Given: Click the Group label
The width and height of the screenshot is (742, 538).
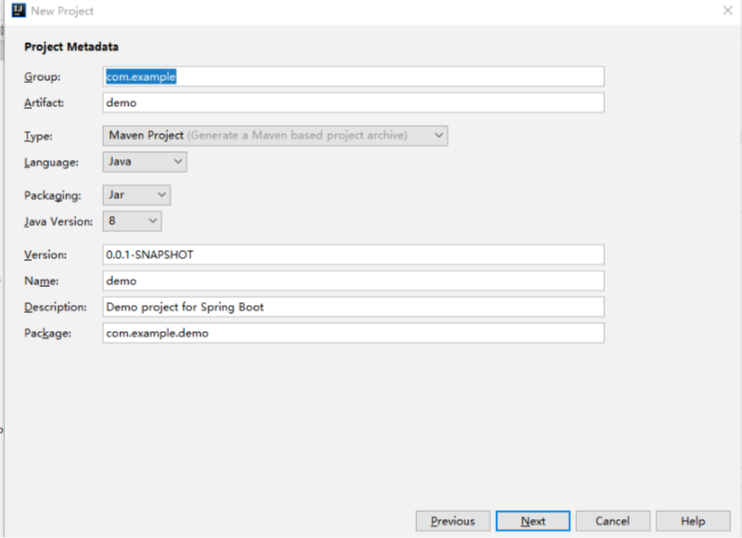Looking at the screenshot, I should pos(43,77).
